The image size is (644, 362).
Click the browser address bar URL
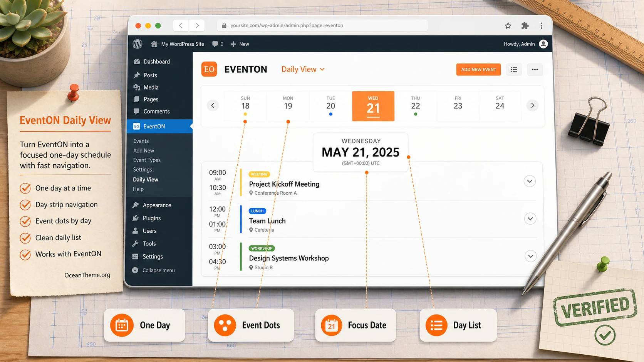(x=323, y=25)
